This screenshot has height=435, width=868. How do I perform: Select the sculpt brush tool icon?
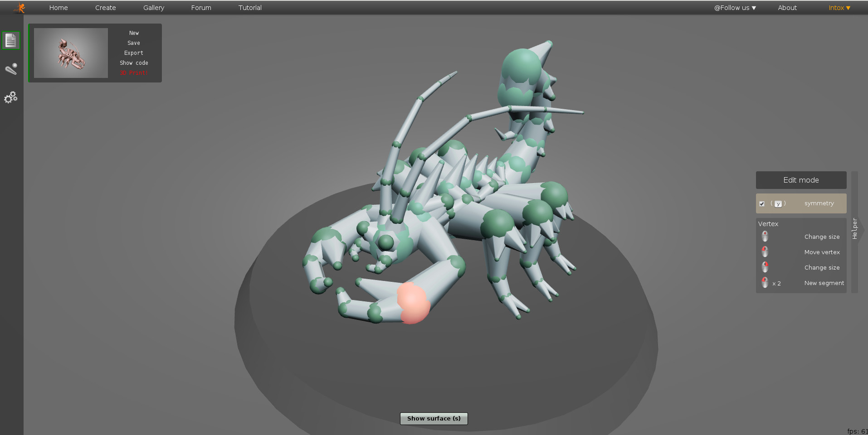[x=11, y=69]
